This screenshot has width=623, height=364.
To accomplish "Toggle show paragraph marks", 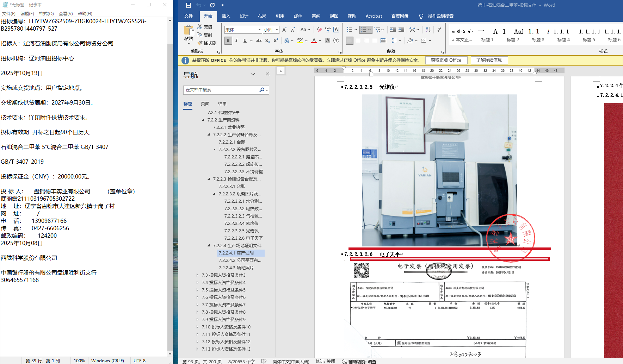I will tap(439, 30).
